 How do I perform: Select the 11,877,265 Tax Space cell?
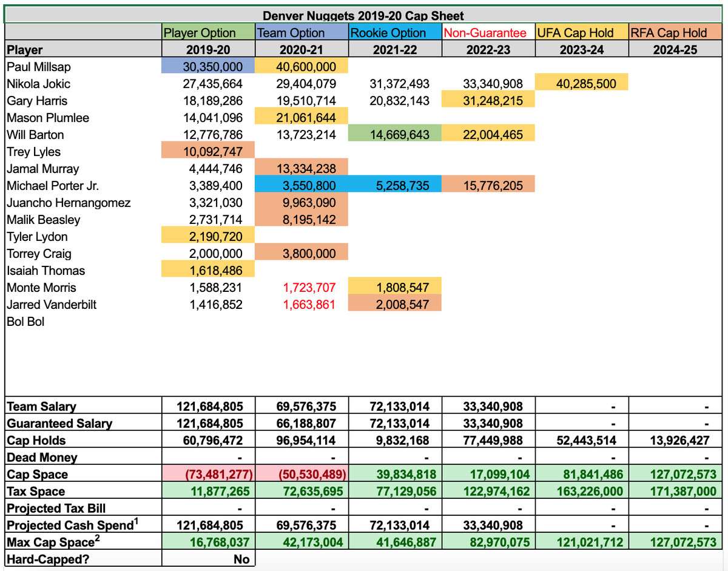tap(209, 491)
